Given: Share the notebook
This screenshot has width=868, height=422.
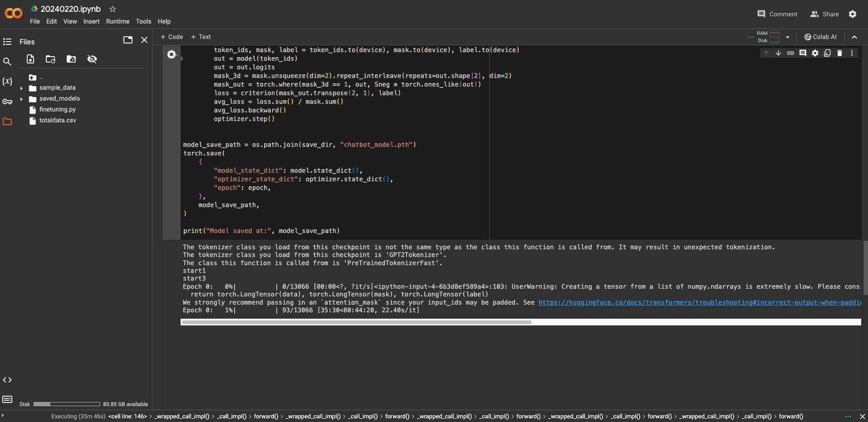Looking at the screenshot, I should pyautogui.click(x=824, y=14).
